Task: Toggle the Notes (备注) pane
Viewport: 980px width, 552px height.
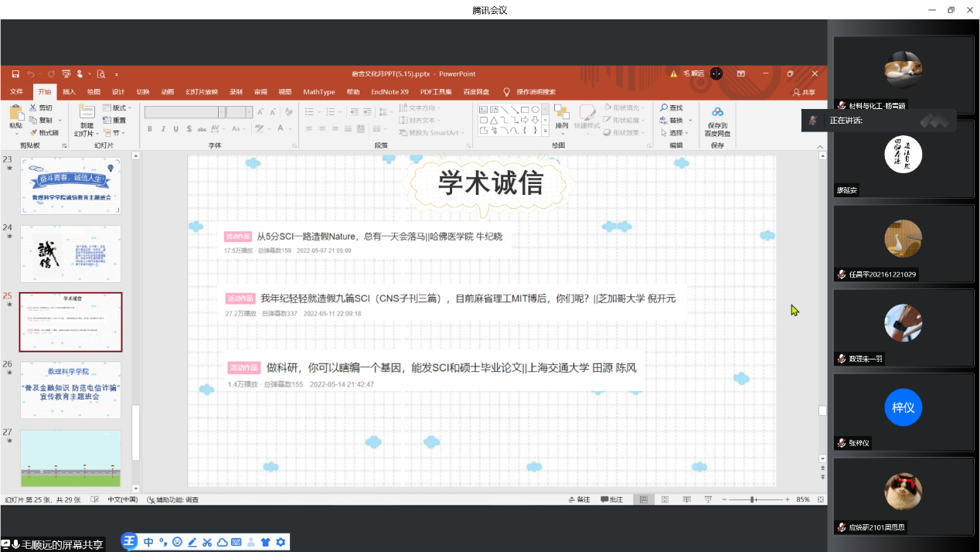Action: coord(579,500)
